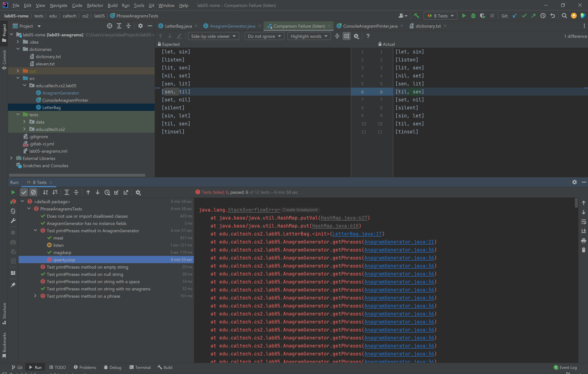Toggle Show Passed tests checkmark button
Screen dimensions: 588x374
(24, 192)
